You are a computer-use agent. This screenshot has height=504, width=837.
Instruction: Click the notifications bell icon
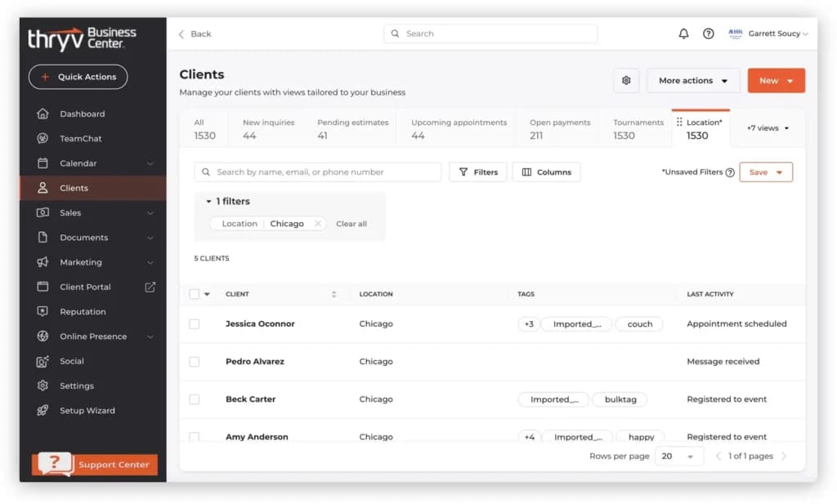pos(683,33)
